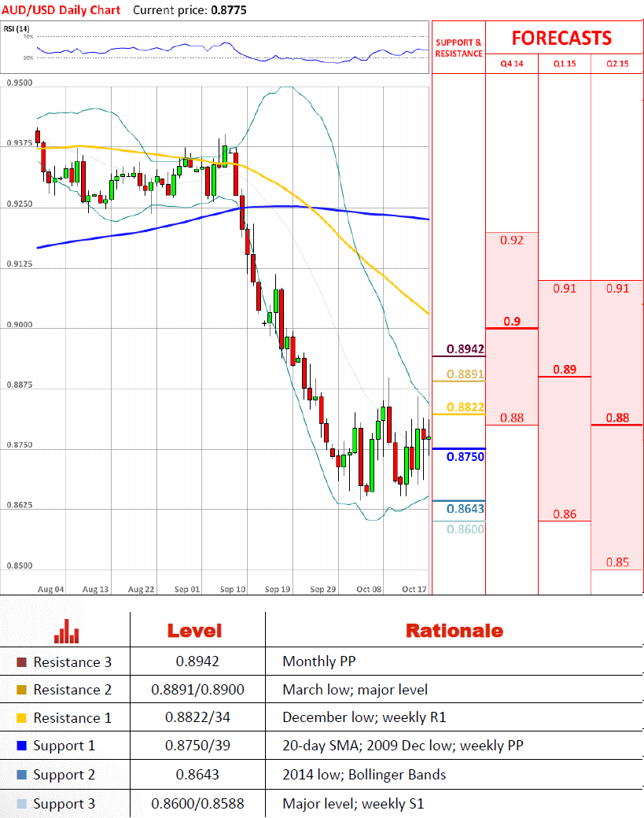Viewport: 644px width, 818px height.
Task: Click the table level cell 0.8643
Action: (x=197, y=775)
